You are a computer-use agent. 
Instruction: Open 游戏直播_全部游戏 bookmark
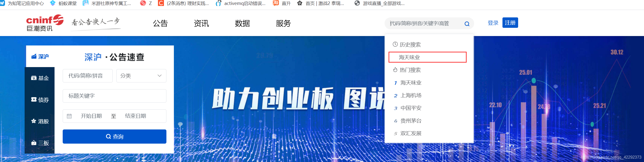(380, 3)
